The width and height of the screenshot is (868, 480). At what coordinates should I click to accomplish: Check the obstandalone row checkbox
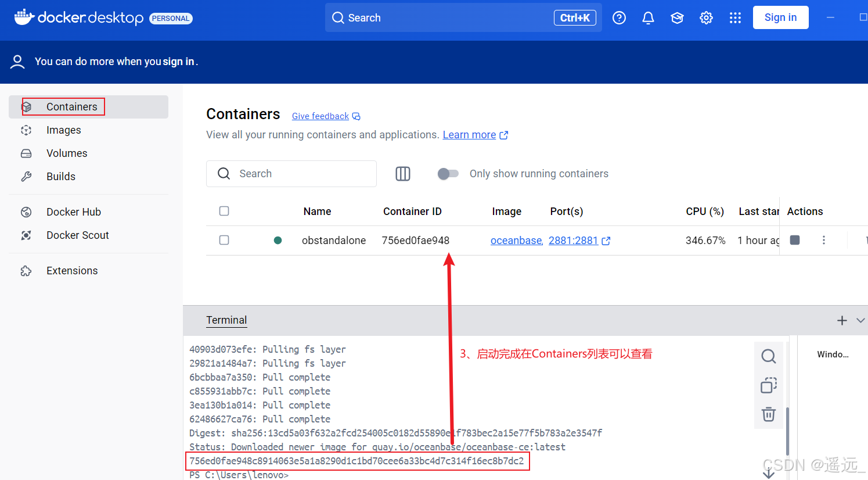[x=224, y=240]
